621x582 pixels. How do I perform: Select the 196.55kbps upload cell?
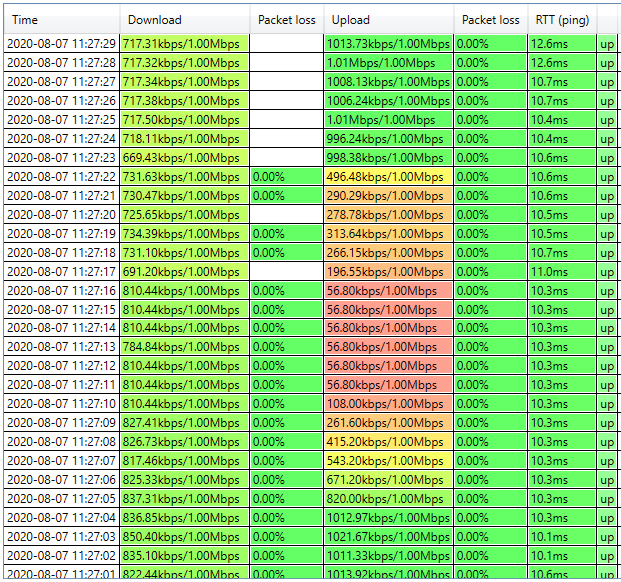pyautogui.click(x=388, y=271)
